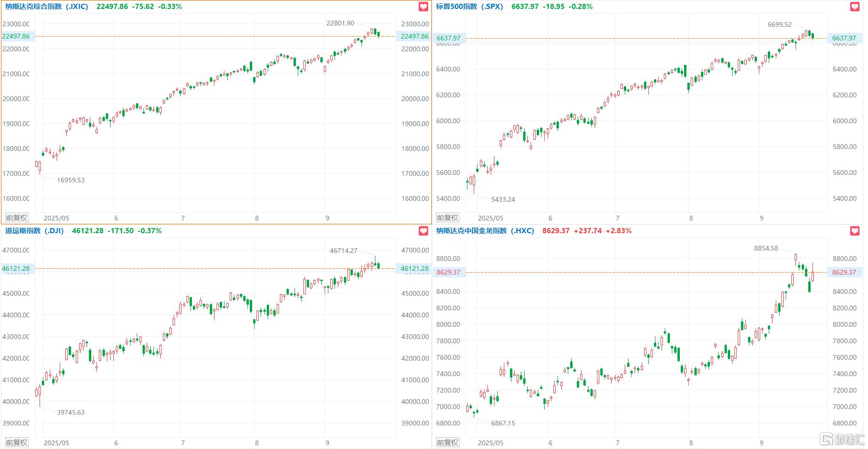Click the +2.83% change value in the .HXC header
This screenshot has height=449, width=868.
[619, 231]
